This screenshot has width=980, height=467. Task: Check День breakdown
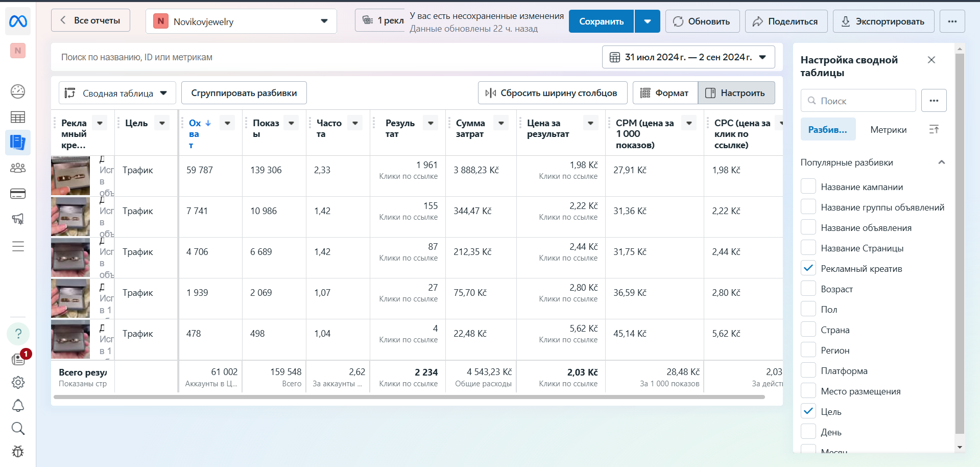(x=808, y=431)
